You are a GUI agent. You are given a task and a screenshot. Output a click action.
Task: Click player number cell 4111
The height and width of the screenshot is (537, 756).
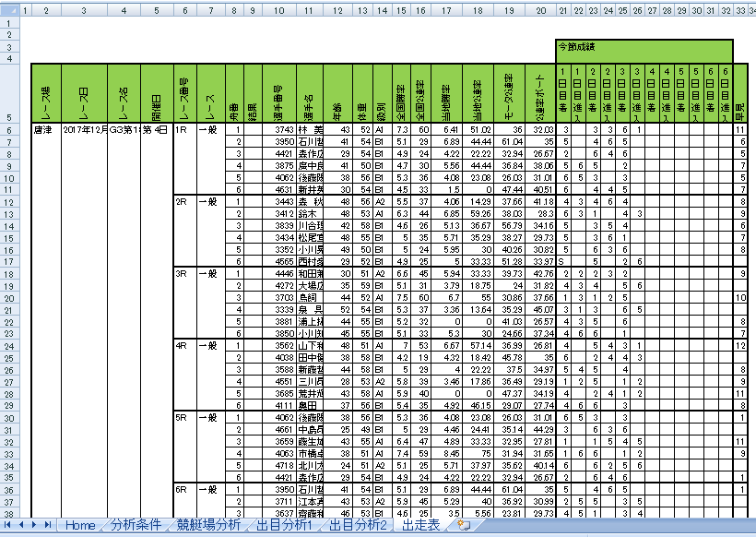[x=279, y=406]
